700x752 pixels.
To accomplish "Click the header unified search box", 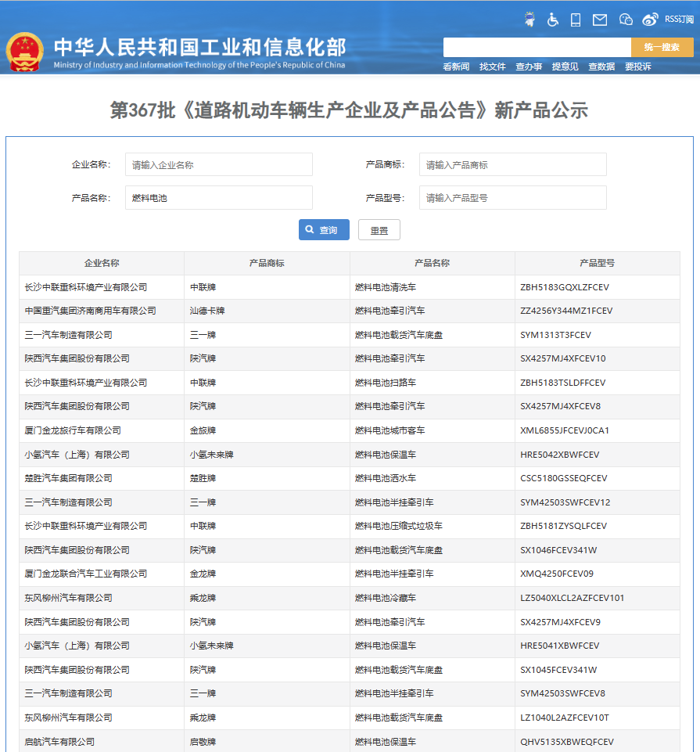I will (x=537, y=47).
